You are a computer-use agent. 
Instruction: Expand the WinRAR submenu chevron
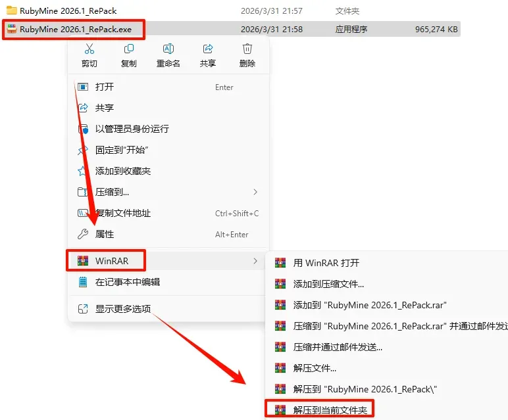[x=255, y=261]
